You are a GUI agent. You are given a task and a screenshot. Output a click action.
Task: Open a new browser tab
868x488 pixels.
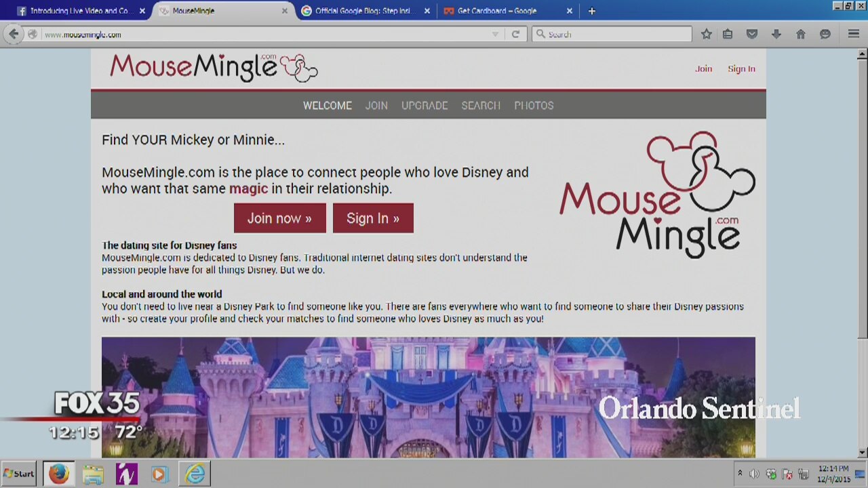[591, 11]
